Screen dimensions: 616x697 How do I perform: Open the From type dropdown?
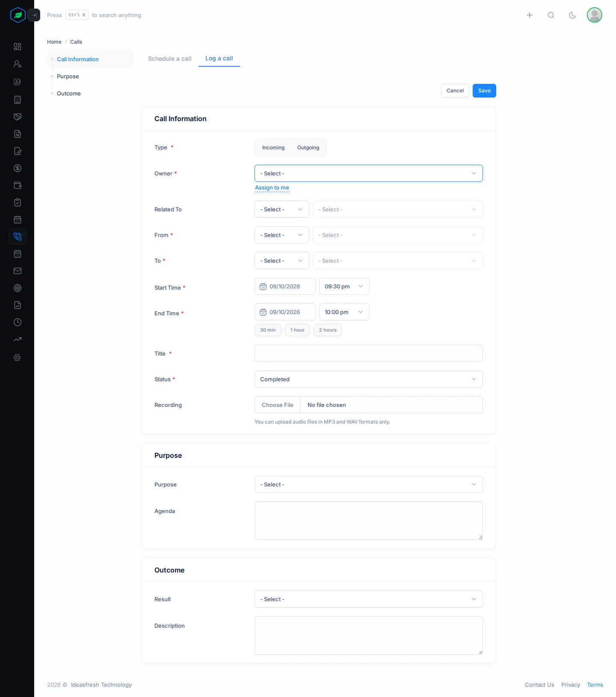[x=282, y=235]
